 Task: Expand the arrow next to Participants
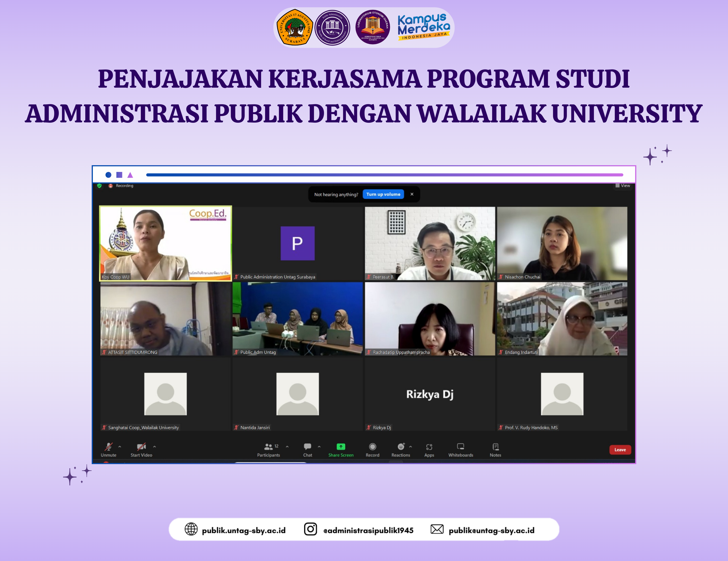click(287, 446)
